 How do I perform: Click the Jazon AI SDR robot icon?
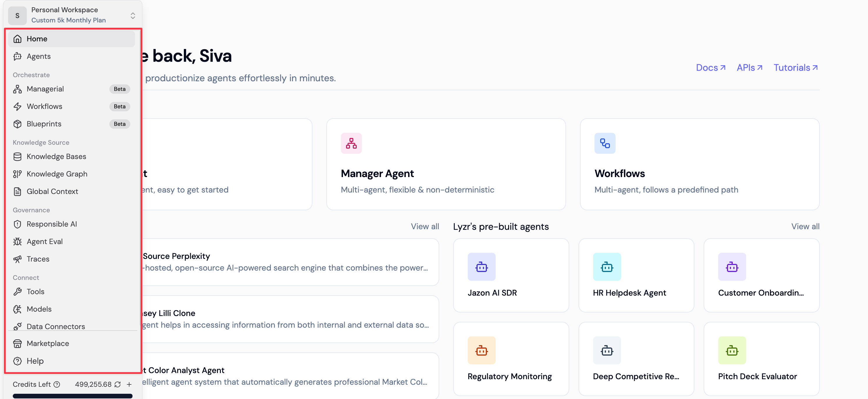click(481, 267)
